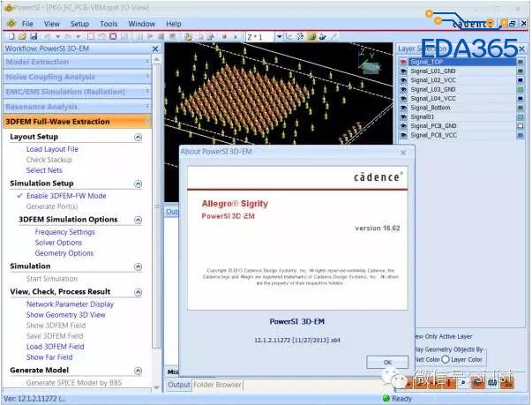This screenshot has width=532, height=405.
Task: Toggle visibility eye for Signal_L04_VCC layer
Action: tap(403, 98)
